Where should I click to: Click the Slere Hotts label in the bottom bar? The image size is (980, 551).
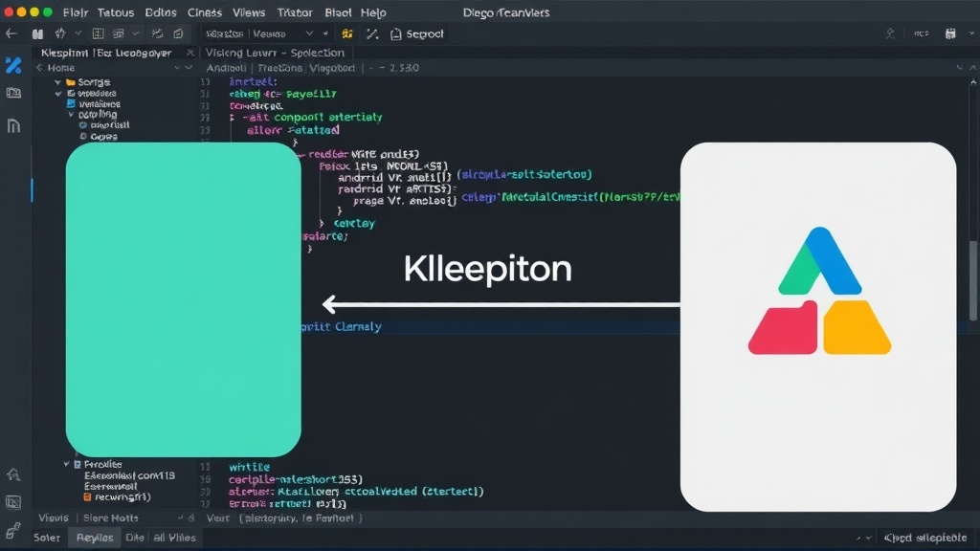click(x=111, y=518)
